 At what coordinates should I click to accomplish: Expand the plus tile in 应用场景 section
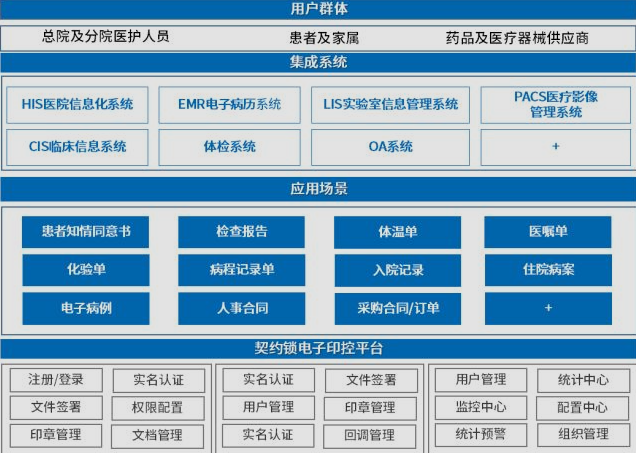[548, 308]
